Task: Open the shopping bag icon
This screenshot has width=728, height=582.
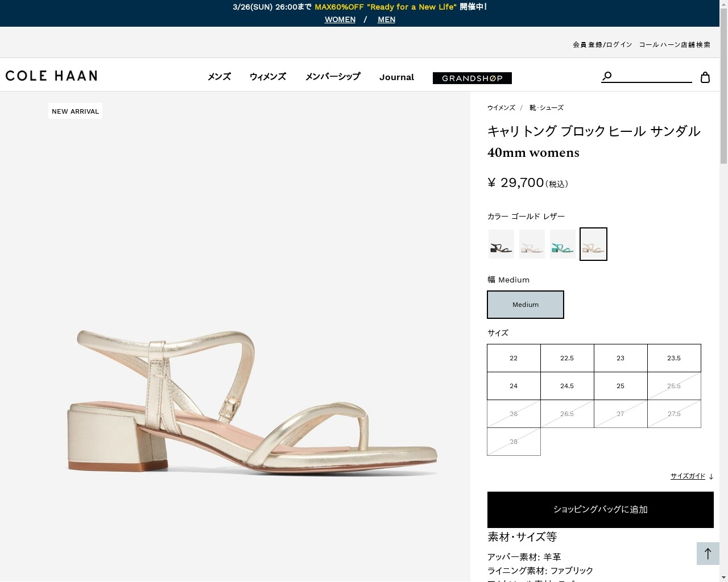Action: click(x=705, y=77)
